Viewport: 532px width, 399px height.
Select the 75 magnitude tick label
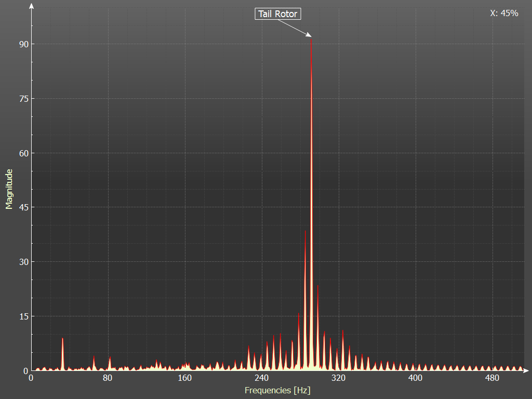tap(23, 99)
